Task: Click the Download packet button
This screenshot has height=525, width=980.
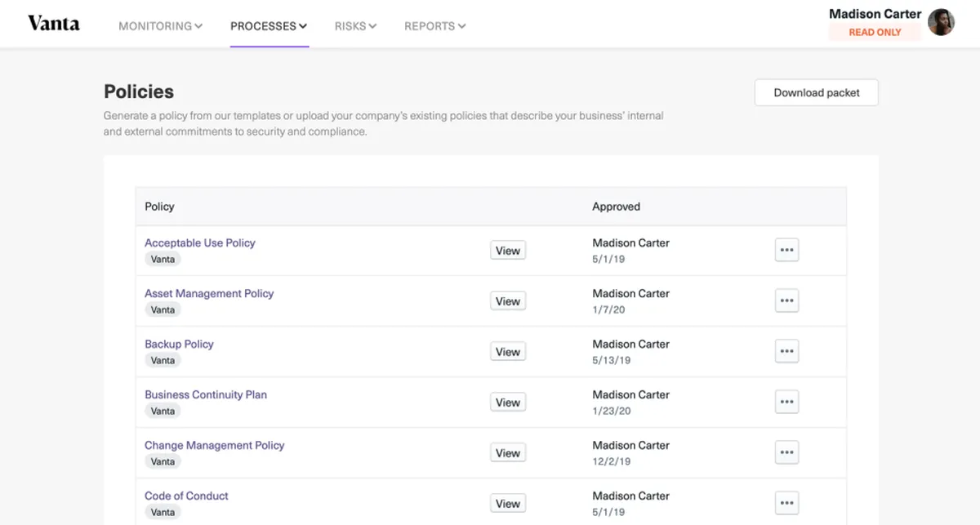Action: pos(817,92)
